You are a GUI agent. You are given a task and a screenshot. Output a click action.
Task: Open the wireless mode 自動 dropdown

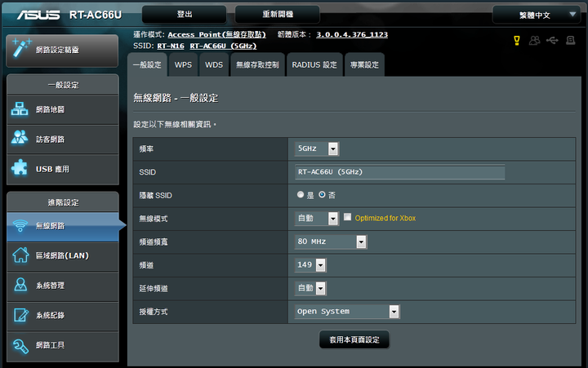[x=317, y=219]
